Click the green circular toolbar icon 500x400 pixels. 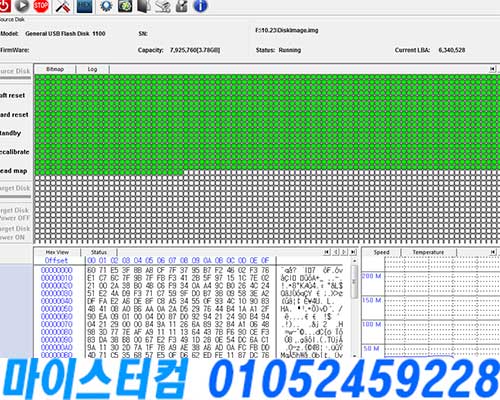[x=125, y=6]
